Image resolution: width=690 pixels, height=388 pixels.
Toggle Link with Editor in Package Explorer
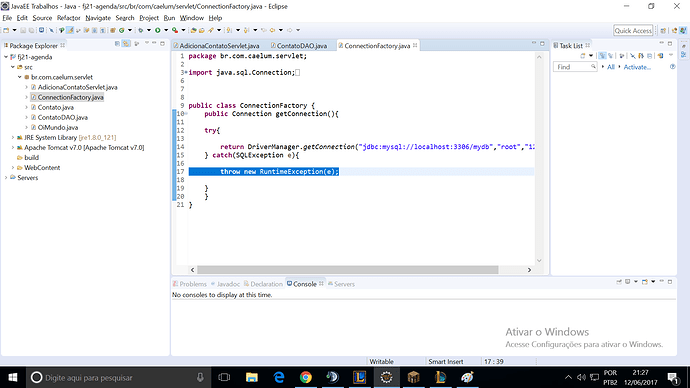[x=126, y=44]
